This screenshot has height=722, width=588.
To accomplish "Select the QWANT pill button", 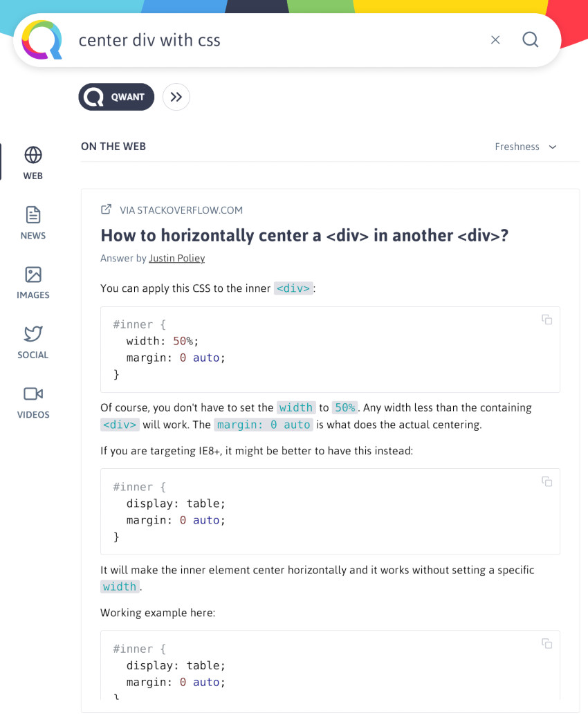I will [x=116, y=97].
